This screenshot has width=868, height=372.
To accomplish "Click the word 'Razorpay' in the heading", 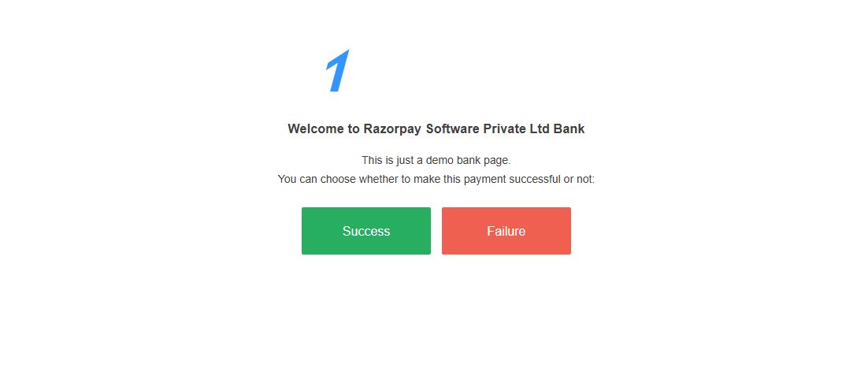I will coord(392,128).
